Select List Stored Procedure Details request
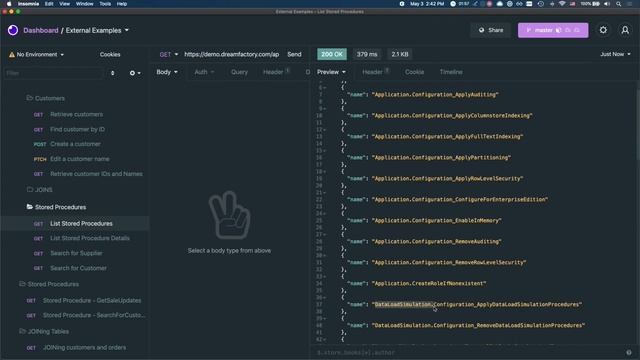Viewport: 640px width, 360px height. coord(90,238)
